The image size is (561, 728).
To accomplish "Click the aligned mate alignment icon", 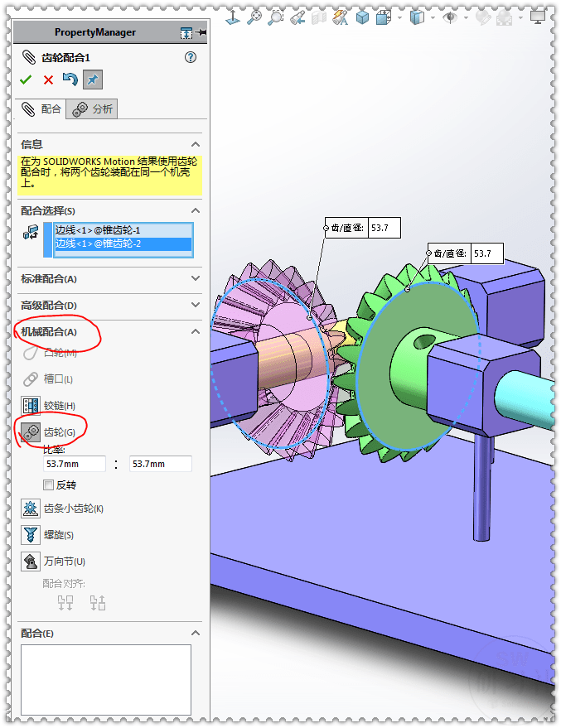I will 65,603.
